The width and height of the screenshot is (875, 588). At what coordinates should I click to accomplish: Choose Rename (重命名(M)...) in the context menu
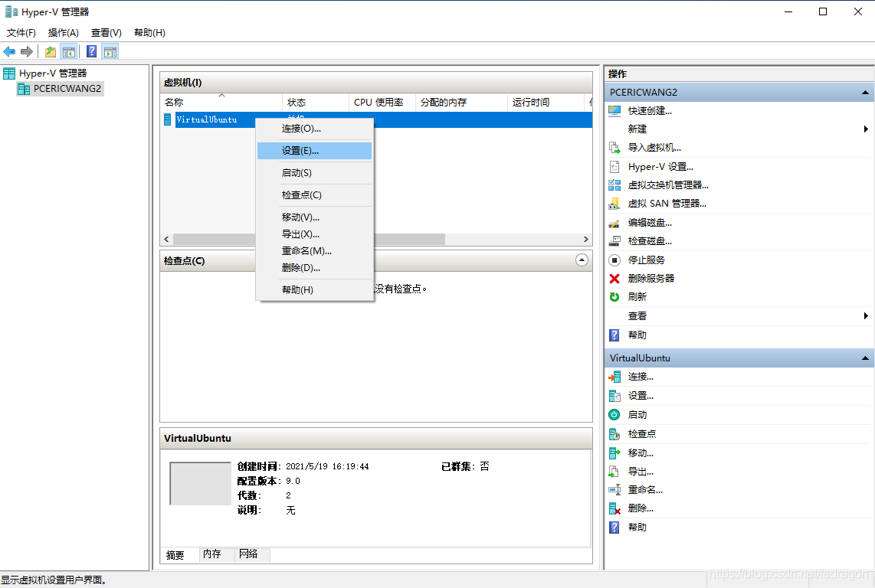314,251
